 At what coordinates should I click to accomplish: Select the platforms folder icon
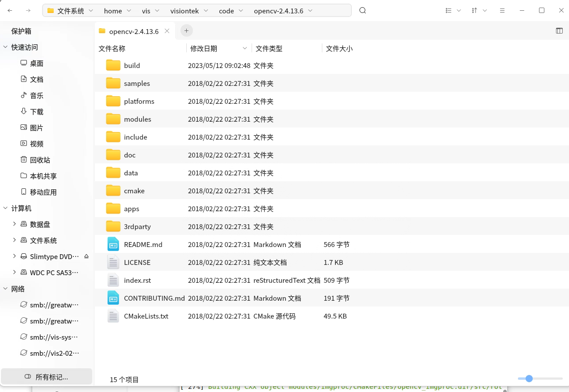coord(113,101)
